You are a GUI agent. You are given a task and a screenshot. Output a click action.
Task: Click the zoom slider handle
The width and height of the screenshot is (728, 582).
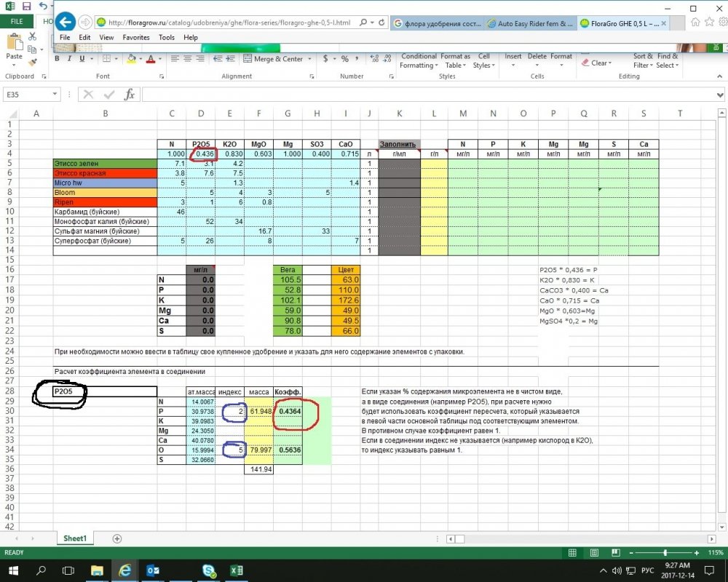click(x=665, y=552)
